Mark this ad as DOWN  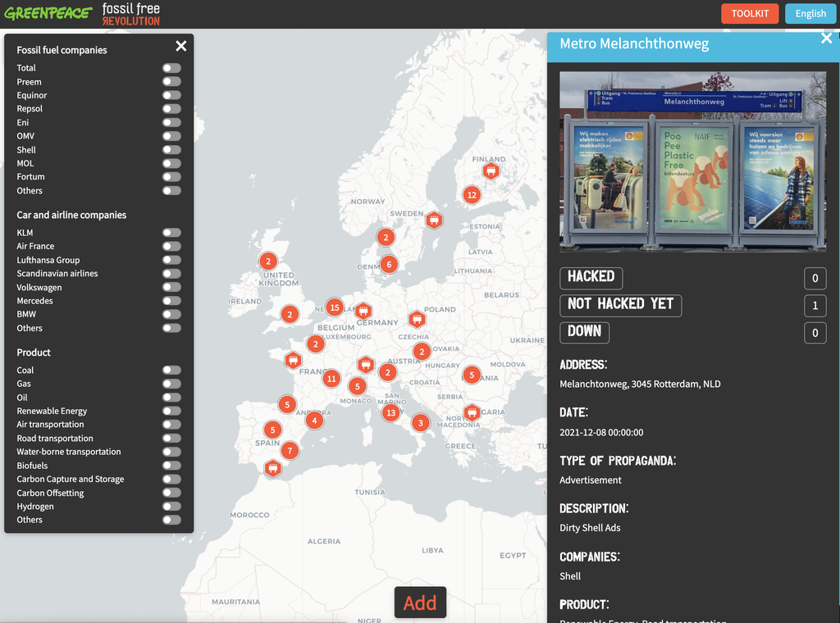point(584,332)
